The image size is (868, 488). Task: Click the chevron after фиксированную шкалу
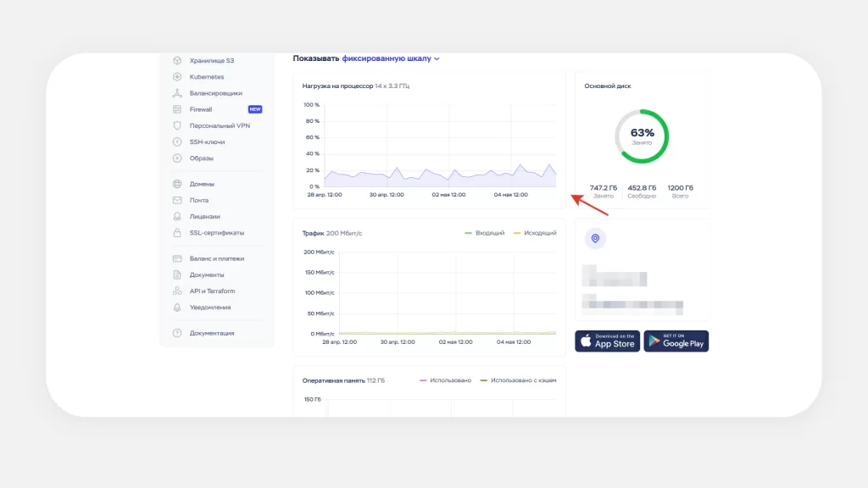click(437, 59)
